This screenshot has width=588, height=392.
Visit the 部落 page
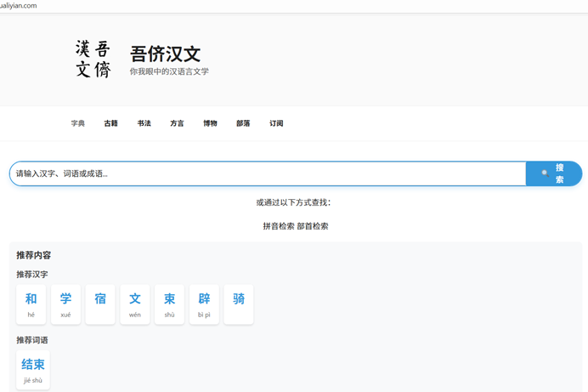pyautogui.click(x=243, y=123)
